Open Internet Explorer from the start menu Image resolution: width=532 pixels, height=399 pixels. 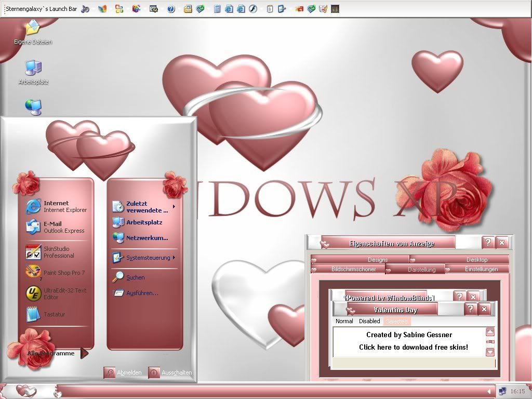click(56, 206)
